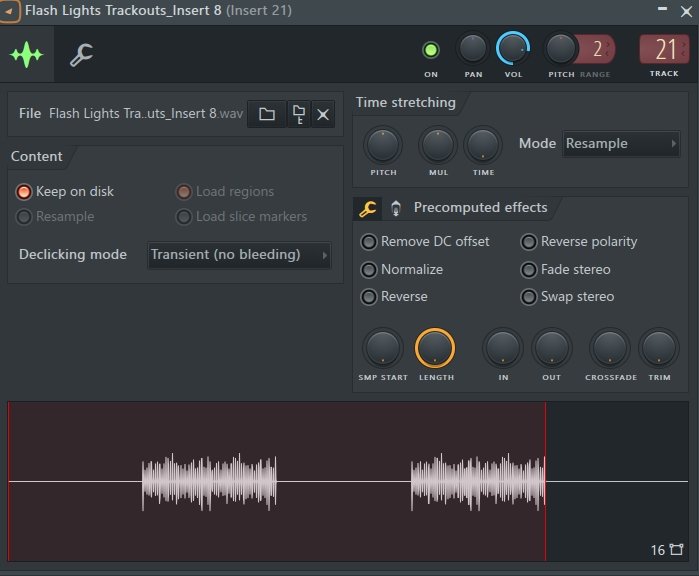Open the Declicking mode dropdown
The height and width of the screenshot is (576, 699).
pos(239,255)
